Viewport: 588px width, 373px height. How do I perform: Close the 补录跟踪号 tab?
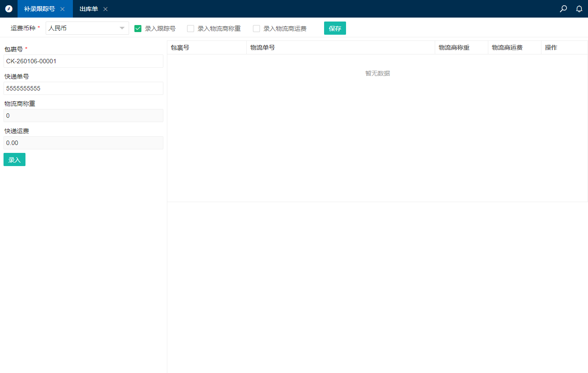pyautogui.click(x=62, y=9)
